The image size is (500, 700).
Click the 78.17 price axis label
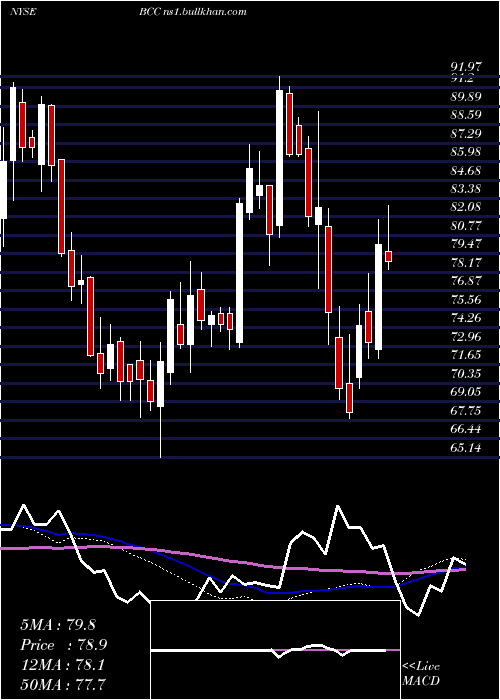point(466,262)
